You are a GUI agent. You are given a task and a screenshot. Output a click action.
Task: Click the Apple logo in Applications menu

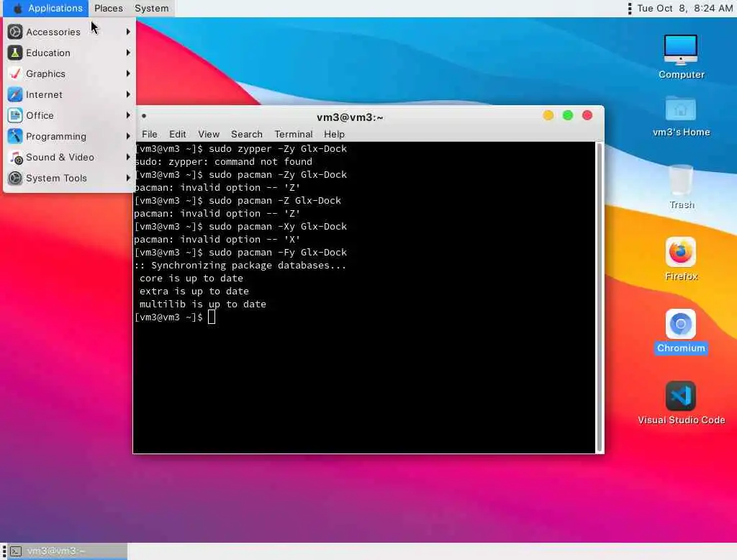17,8
